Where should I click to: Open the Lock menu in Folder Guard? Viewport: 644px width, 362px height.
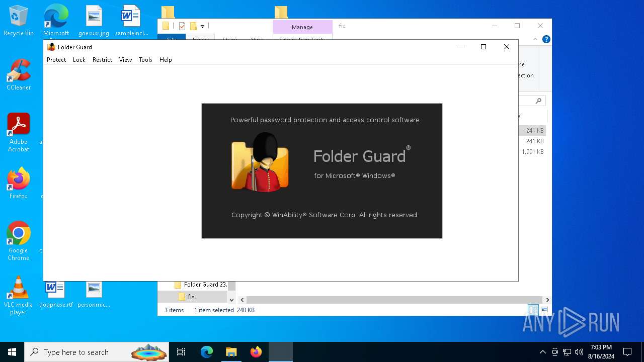[x=79, y=59]
